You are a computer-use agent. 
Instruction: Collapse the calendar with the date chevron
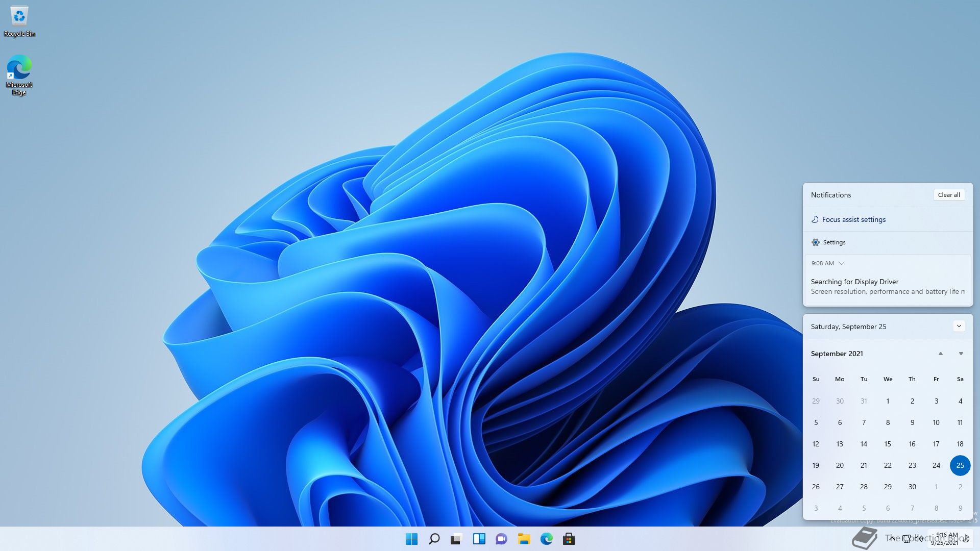point(959,326)
